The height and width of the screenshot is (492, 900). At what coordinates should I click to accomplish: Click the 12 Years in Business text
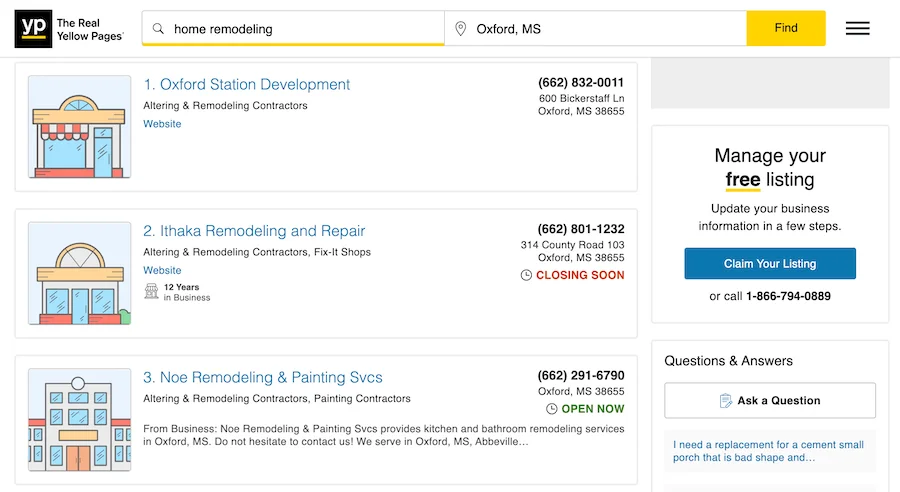click(x=187, y=292)
